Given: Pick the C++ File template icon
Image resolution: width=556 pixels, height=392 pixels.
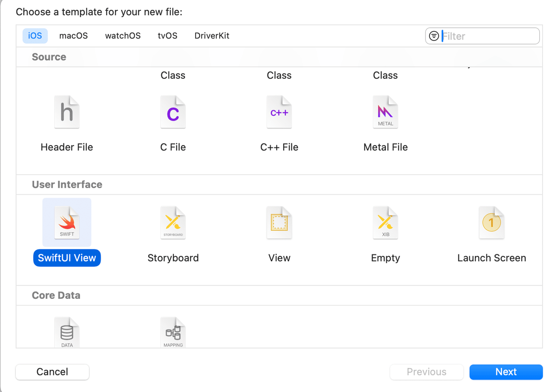Looking at the screenshot, I should (x=279, y=112).
